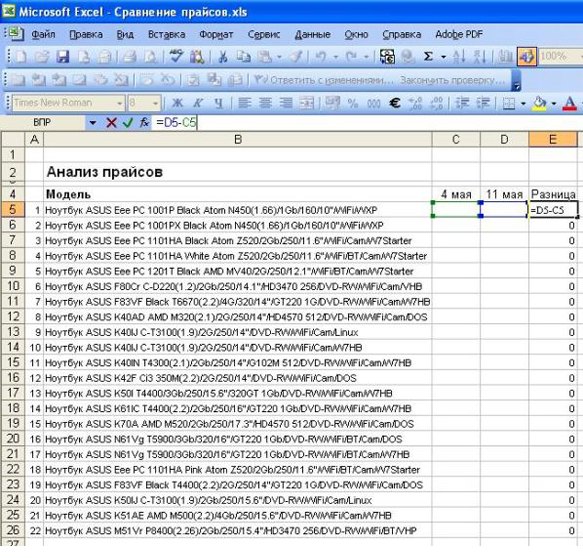Toggle Bold (Ж) formatting
Screen dimensions: 583x558
[x=177, y=103]
